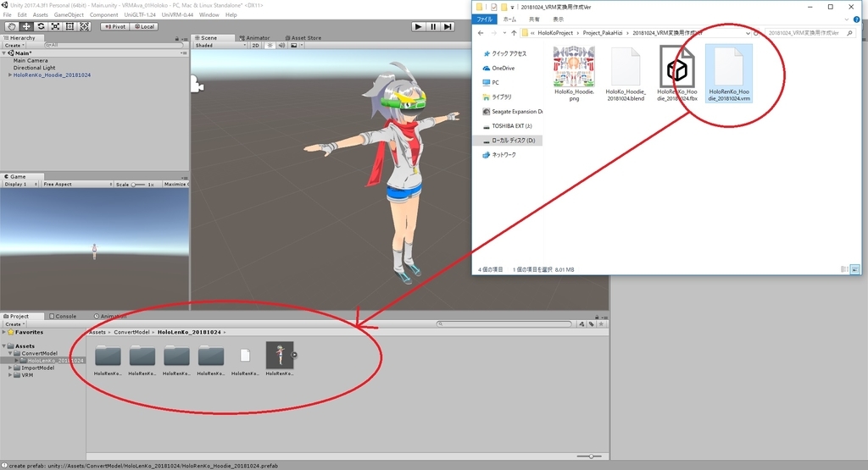The width and height of the screenshot is (868, 470).
Task: Switch to the Console tab
Action: pos(63,316)
